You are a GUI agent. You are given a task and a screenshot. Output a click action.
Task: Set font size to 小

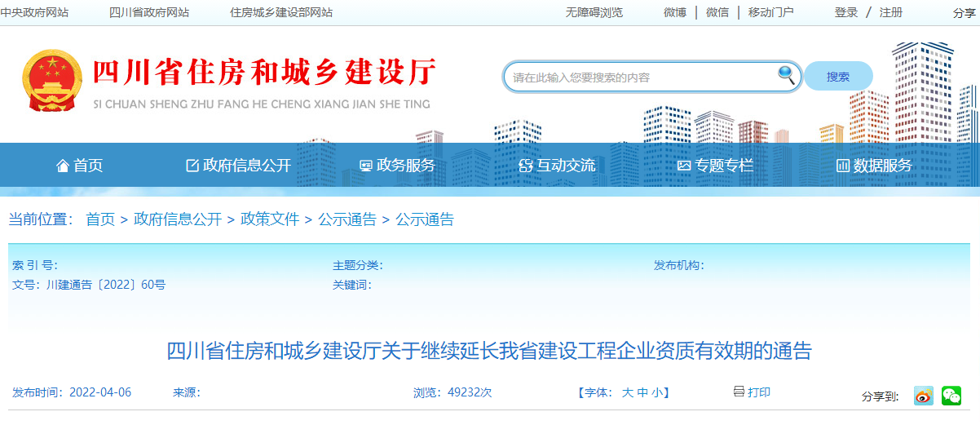[656, 392]
